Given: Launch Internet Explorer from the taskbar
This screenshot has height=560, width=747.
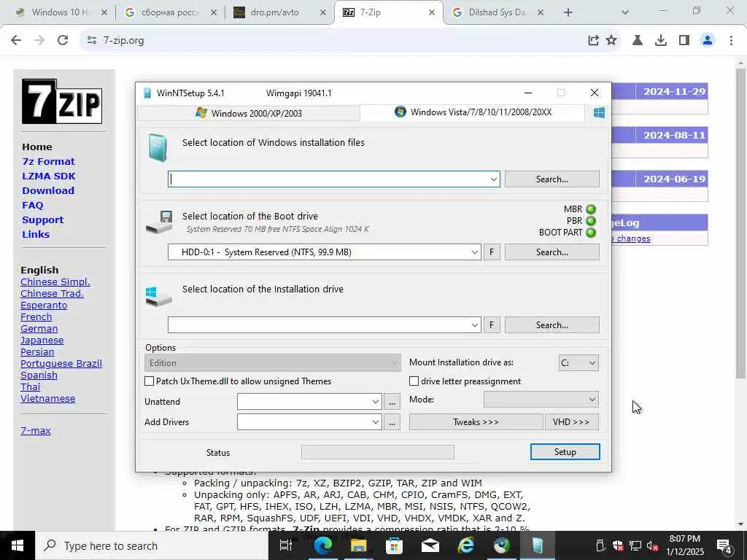Looking at the screenshot, I should point(465,545).
